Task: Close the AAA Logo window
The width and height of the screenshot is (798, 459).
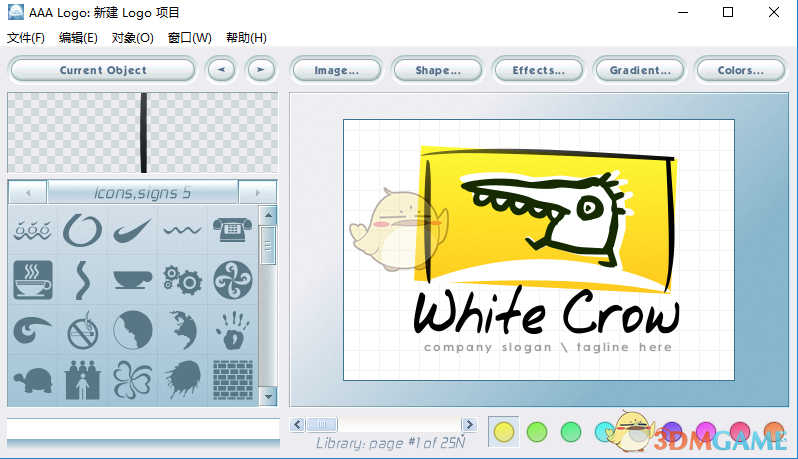Action: 774,12
